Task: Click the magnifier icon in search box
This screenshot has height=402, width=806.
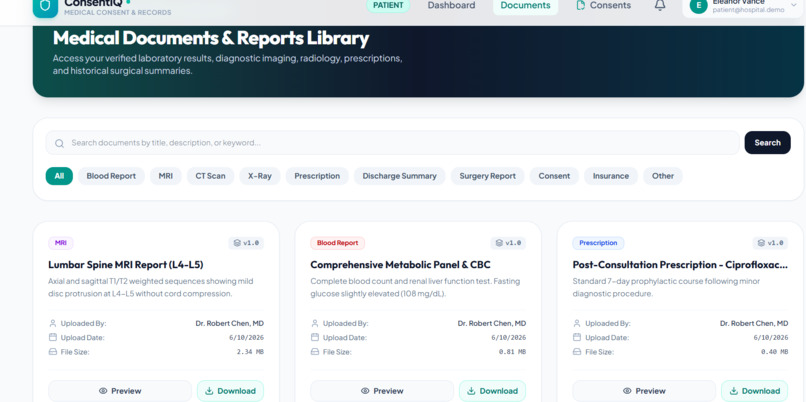Action: 60,143
